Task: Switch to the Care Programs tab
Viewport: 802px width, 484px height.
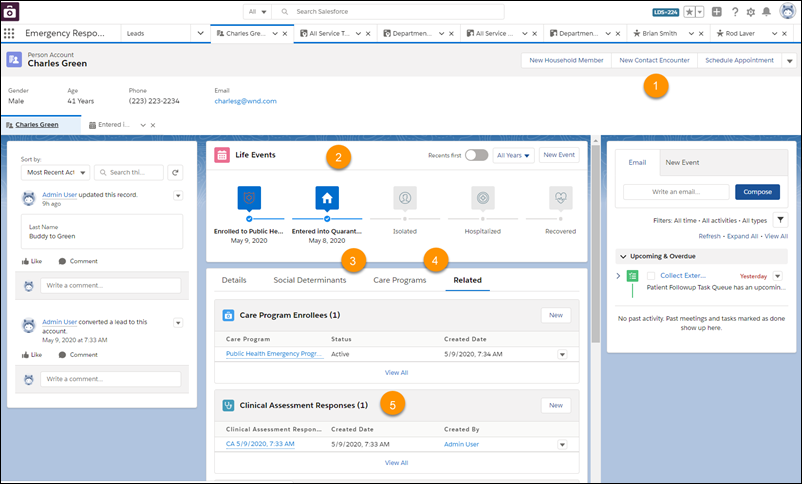Action: [x=399, y=280]
